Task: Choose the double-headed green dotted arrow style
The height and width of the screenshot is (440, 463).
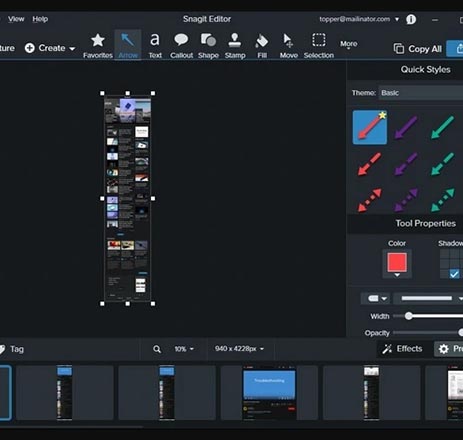Action: [442, 200]
